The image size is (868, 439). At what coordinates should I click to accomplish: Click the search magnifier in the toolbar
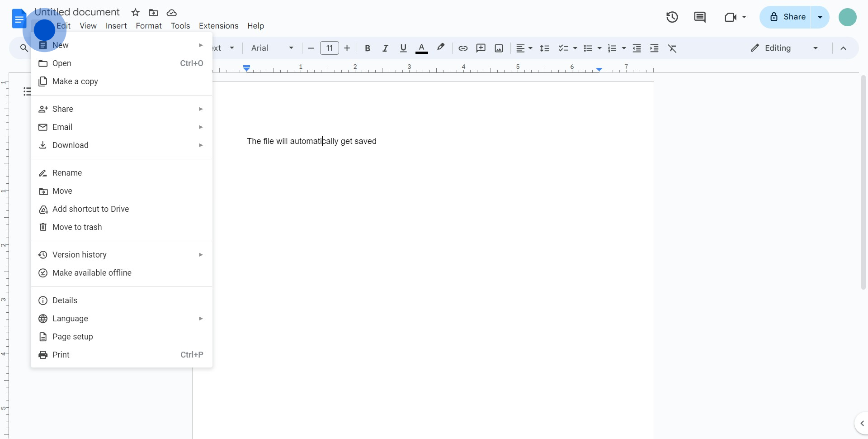(x=24, y=48)
